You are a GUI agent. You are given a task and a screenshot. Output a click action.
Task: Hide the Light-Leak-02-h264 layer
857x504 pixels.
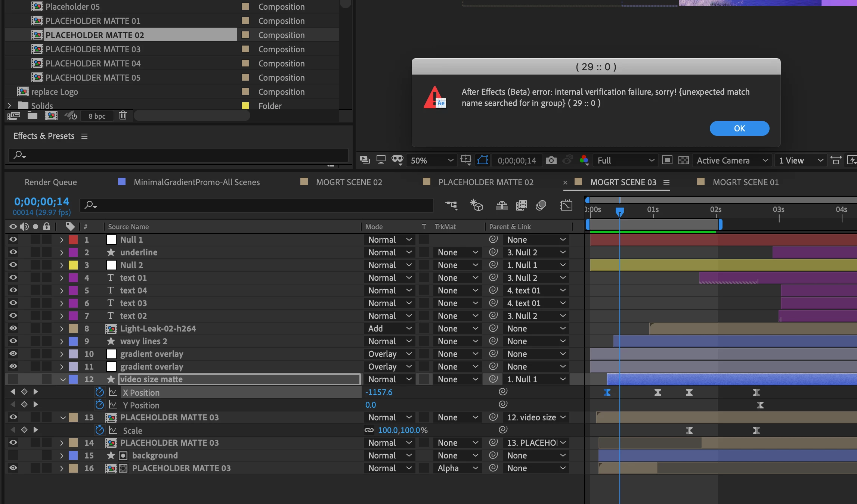click(13, 328)
